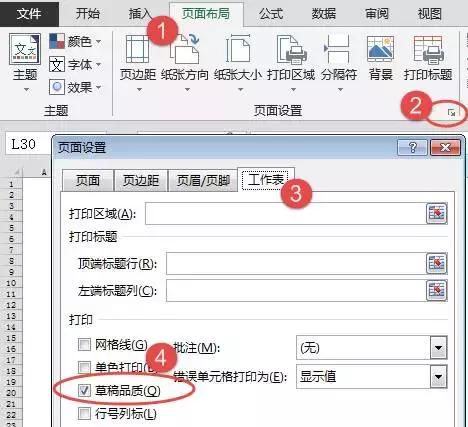Screen dimensions: 468x427
Task: Click the 顶端标题行(R) input field
Action: click(295, 264)
